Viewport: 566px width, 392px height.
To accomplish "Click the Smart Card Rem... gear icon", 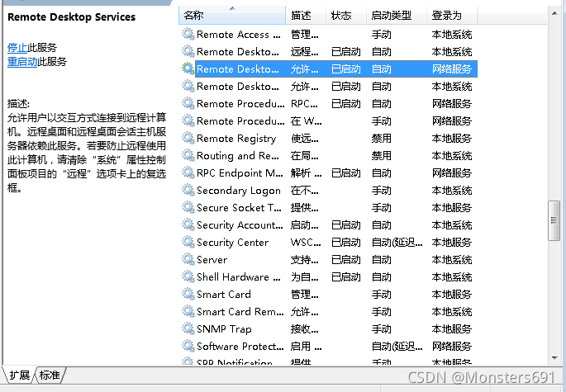I will [x=188, y=311].
